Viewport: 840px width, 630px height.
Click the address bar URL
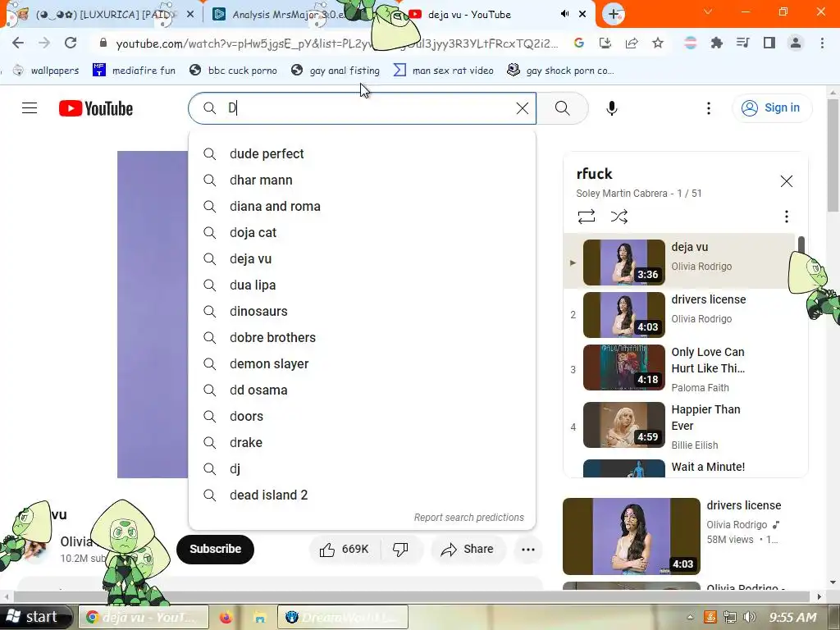point(337,43)
